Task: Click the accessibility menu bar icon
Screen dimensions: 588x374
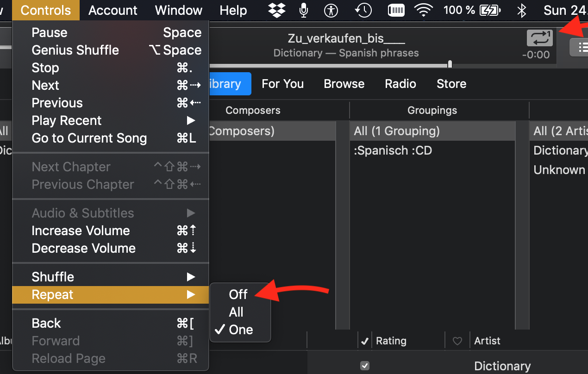Action: coord(331,10)
